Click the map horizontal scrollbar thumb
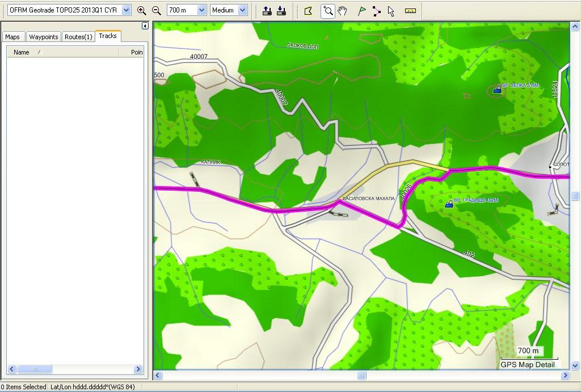 point(361,376)
